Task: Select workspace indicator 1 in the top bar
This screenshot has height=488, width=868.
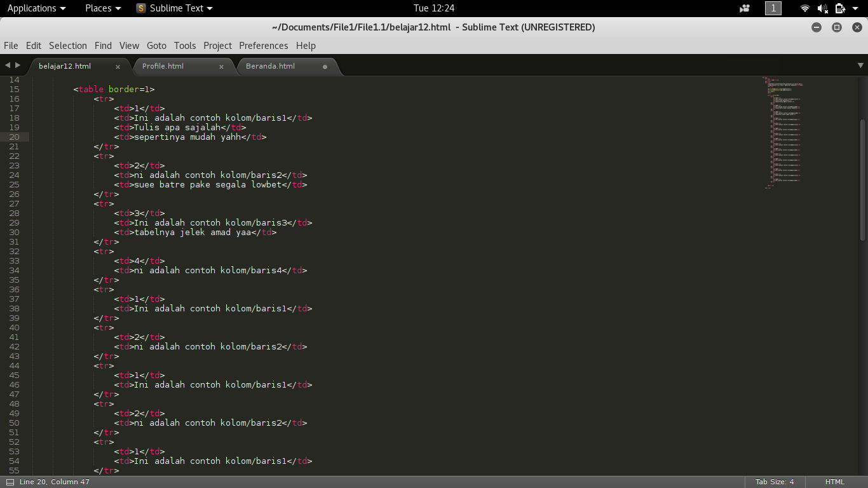Action: point(773,8)
